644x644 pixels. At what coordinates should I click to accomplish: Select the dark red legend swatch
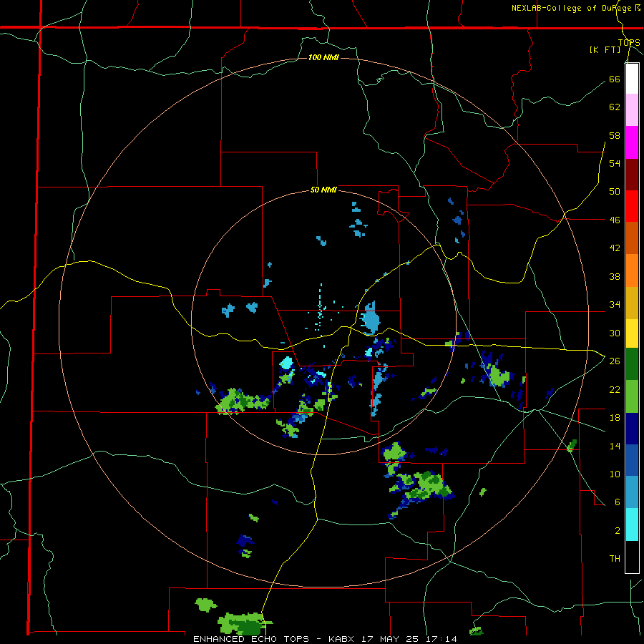[632, 175]
